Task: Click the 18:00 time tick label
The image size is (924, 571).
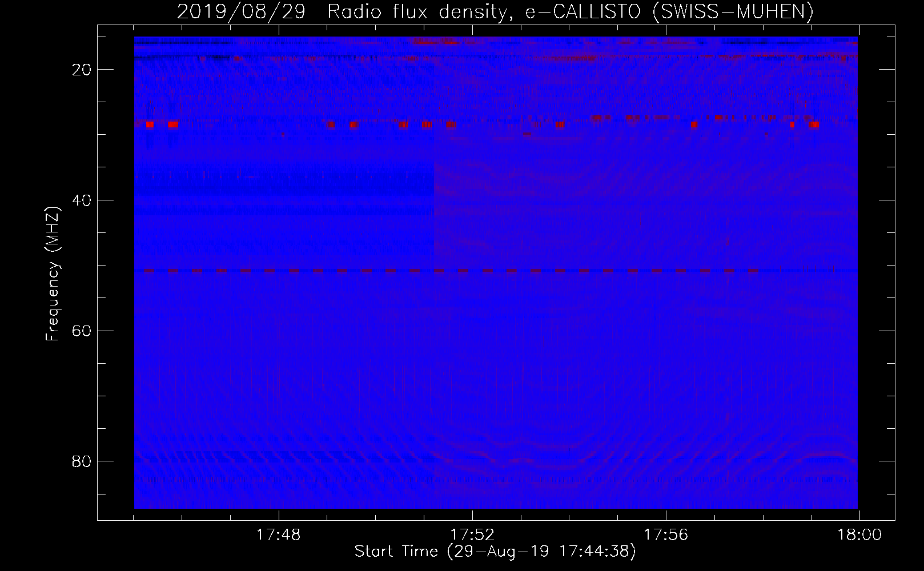Action: pos(860,535)
